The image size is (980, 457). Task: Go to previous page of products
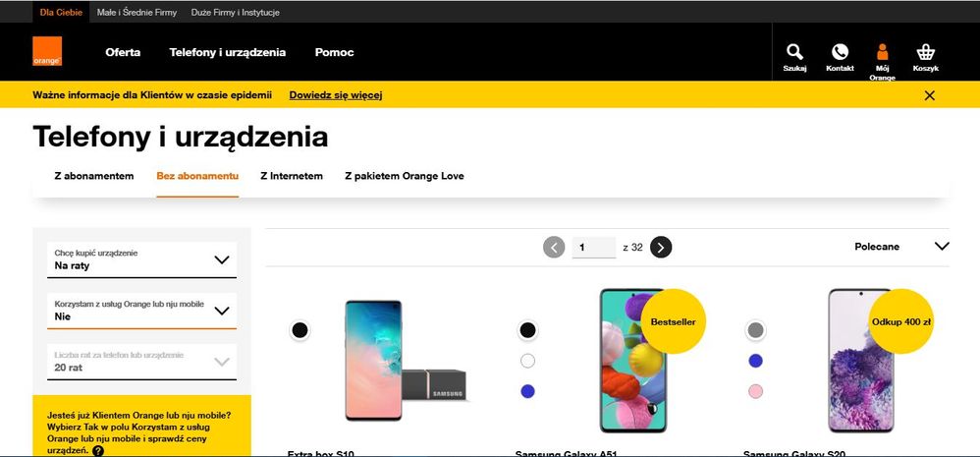pos(554,247)
